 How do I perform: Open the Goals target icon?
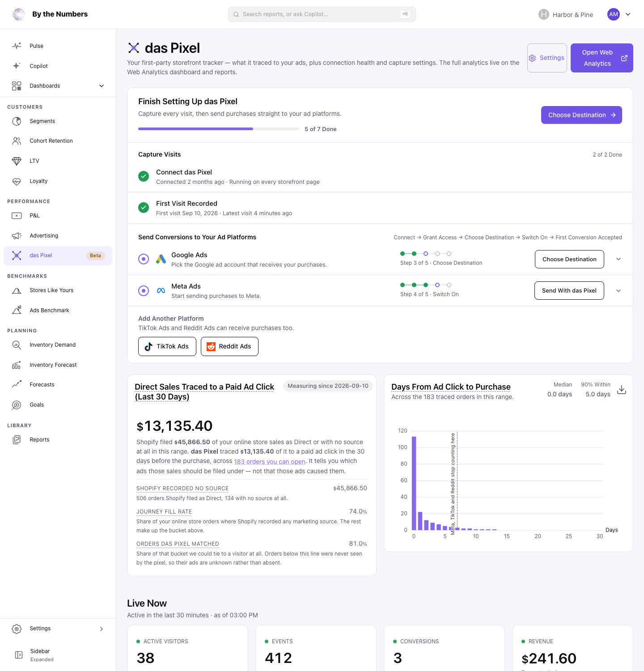pos(17,405)
